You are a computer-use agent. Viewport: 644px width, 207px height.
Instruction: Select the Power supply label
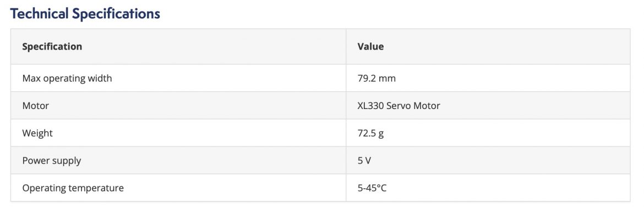[x=51, y=161]
